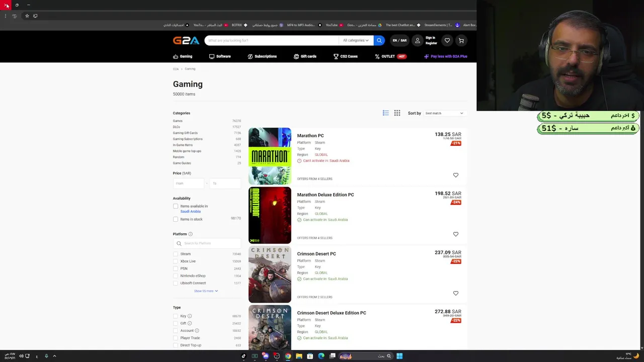The image size is (644, 362).
Task: Filter by the Games category
Action: coord(178,121)
